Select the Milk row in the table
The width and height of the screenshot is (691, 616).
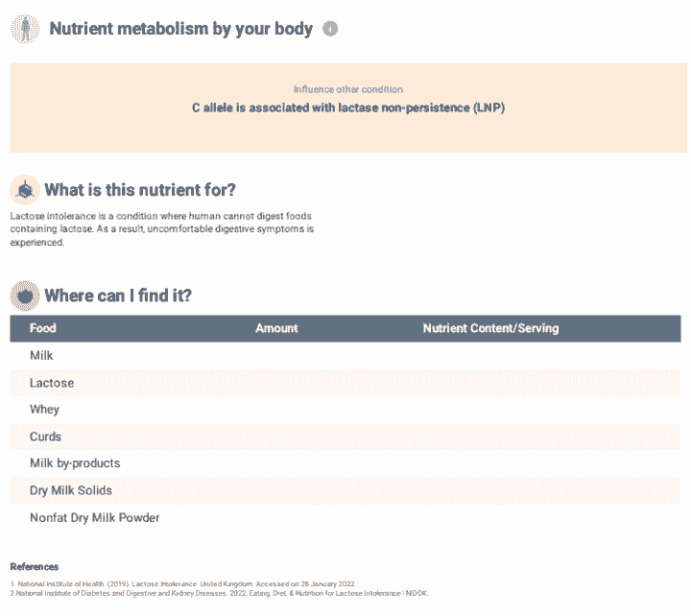(41, 356)
